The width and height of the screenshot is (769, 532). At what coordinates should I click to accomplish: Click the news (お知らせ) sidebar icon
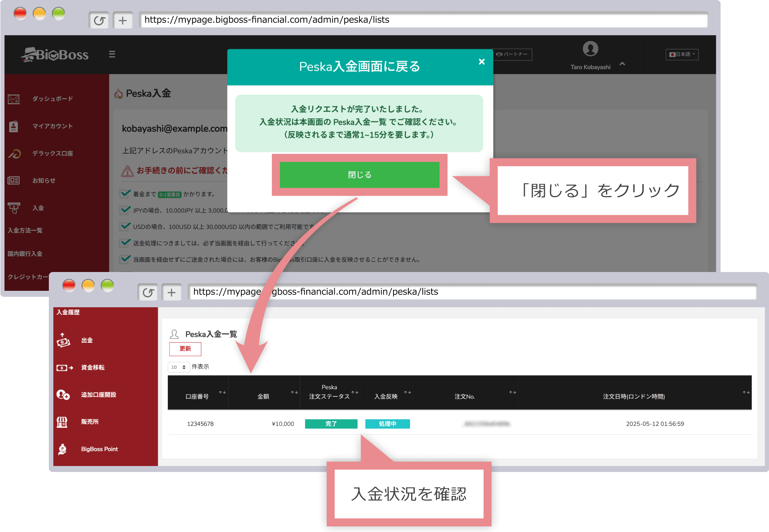(x=14, y=181)
